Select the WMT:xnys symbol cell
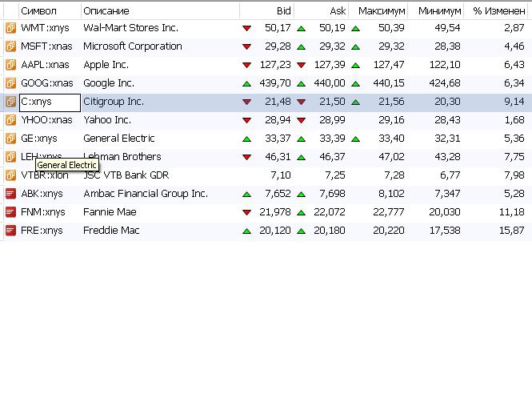This screenshot has height=410, width=532. [45, 28]
